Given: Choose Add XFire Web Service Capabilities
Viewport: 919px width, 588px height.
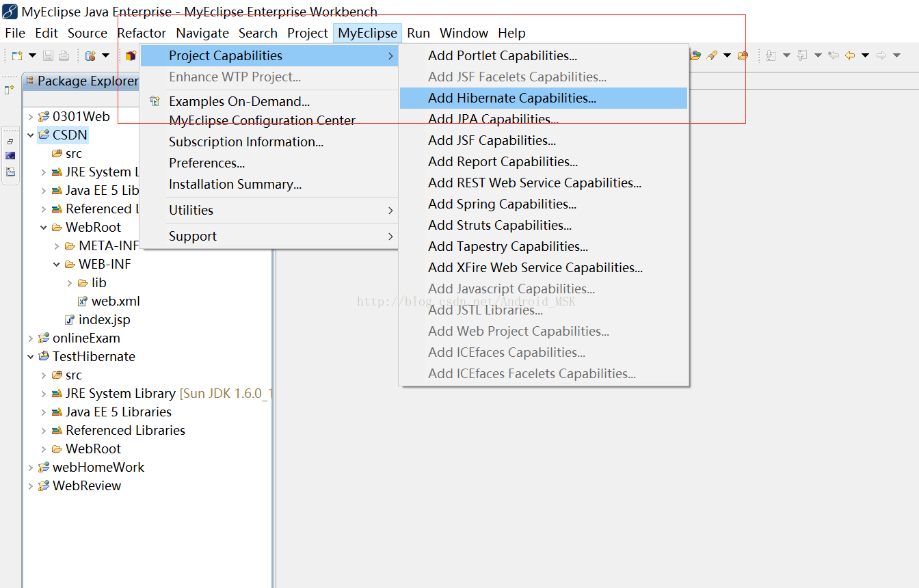Looking at the screenshot, I should coord(544,267).
